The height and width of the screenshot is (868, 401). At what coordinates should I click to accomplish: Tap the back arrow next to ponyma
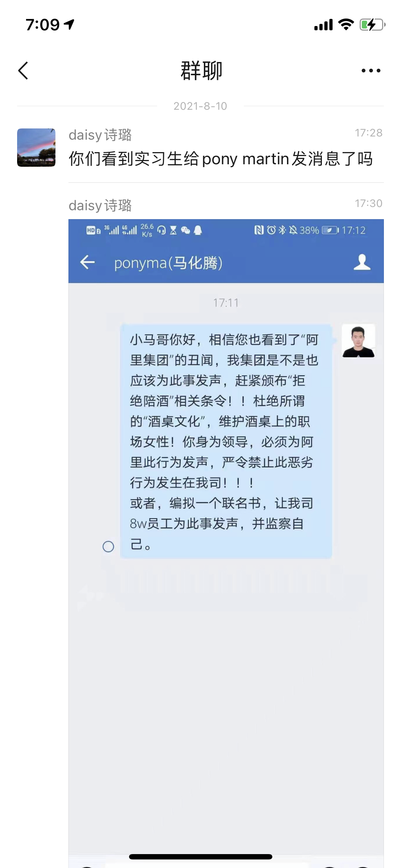[87, 262]
